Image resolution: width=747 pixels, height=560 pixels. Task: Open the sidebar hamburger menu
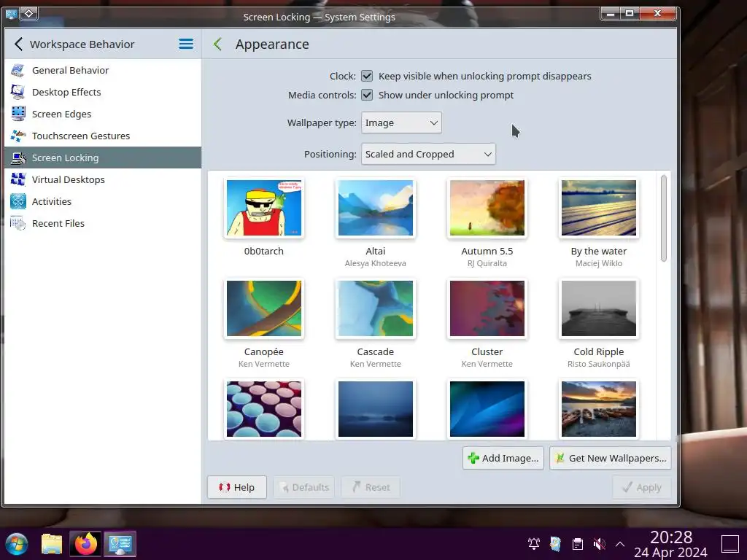186,44
